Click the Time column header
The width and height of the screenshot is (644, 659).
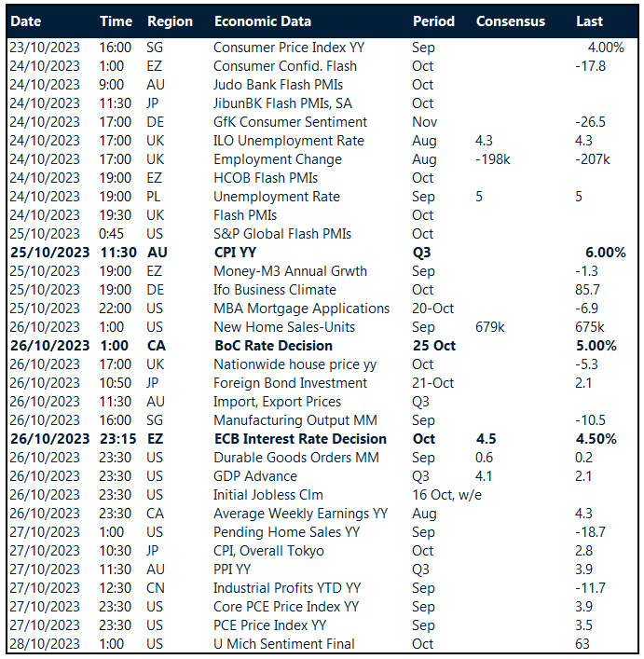(x=116, y=21)
